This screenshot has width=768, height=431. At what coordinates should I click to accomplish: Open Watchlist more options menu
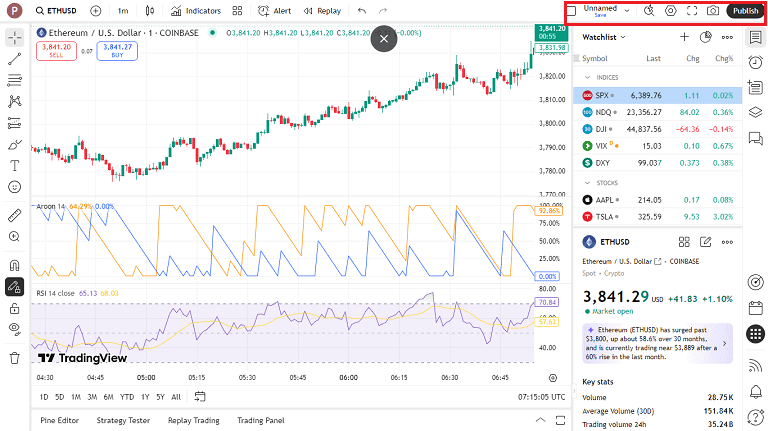[727, 37]
